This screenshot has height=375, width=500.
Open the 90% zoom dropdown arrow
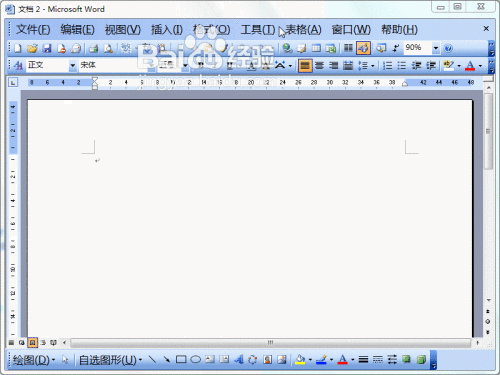pyautogui.click(x=435, y=48)
